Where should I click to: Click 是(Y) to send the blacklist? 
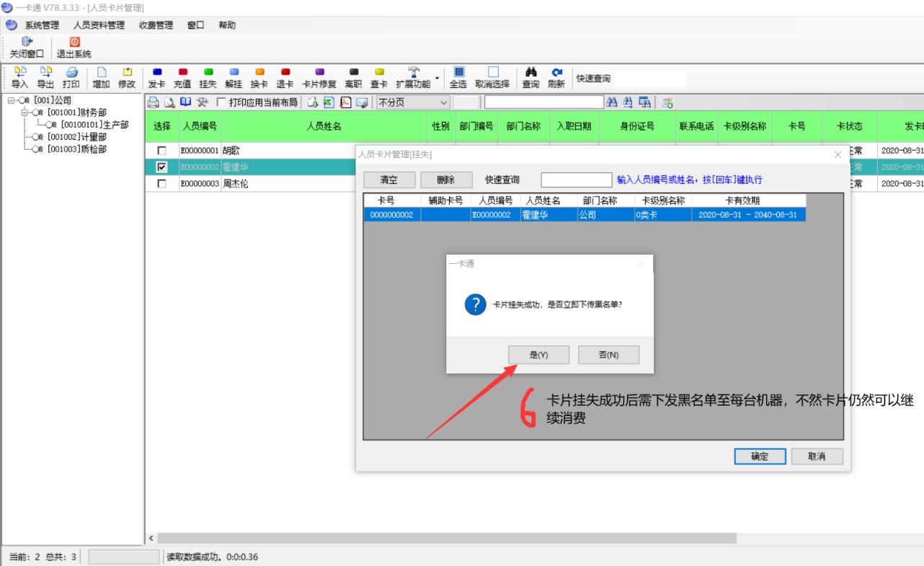point(538,355)
